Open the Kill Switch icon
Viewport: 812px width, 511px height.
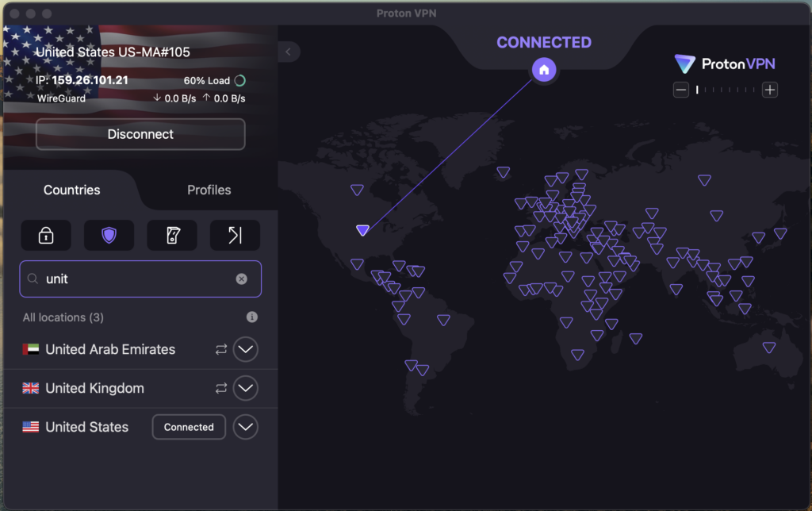click(172, 236)
